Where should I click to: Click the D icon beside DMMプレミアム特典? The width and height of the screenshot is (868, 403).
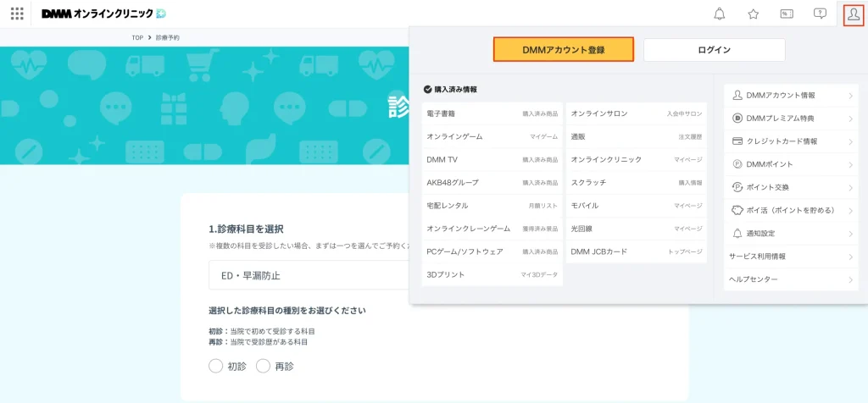737,119
